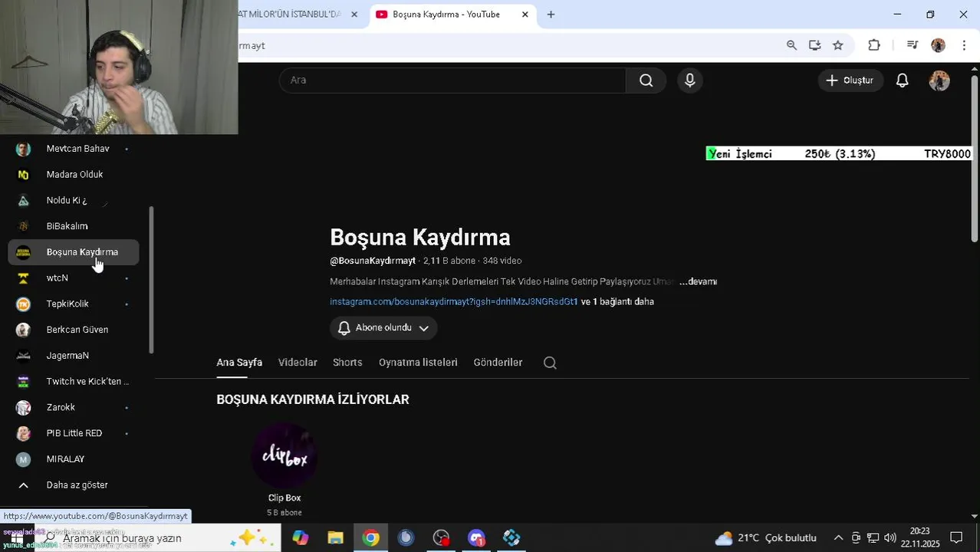Click the install app icon in the address bar

pyautogui.click(x=815, y=45)
